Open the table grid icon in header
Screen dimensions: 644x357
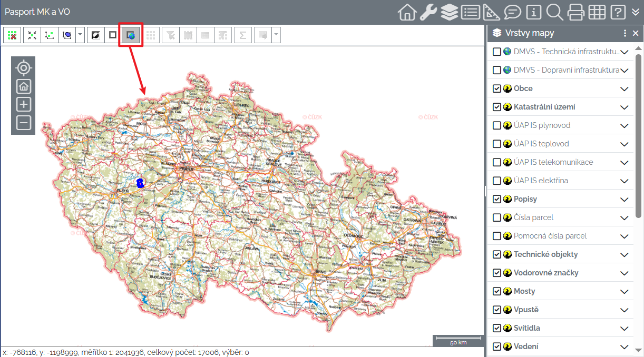(x=597, y=12)
